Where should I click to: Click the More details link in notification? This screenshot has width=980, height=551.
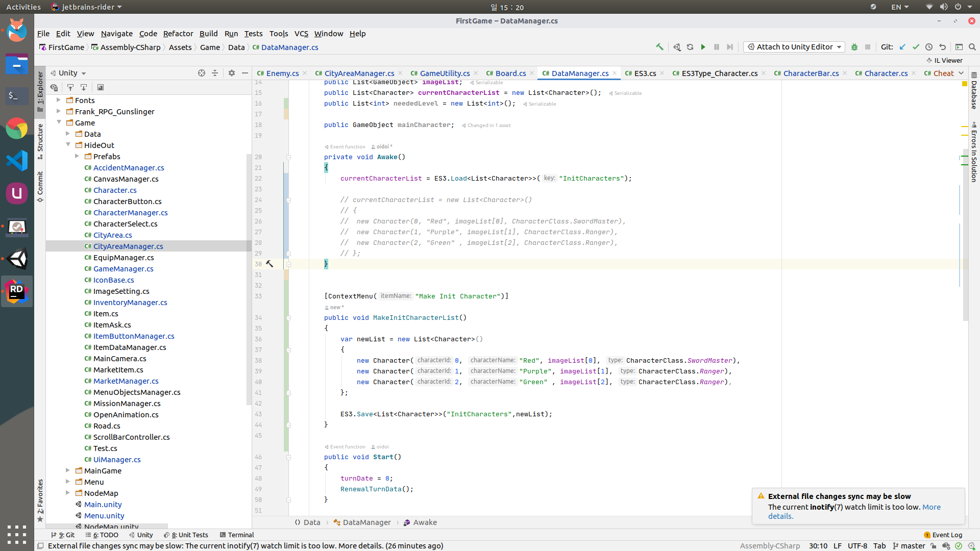point(931,507)
